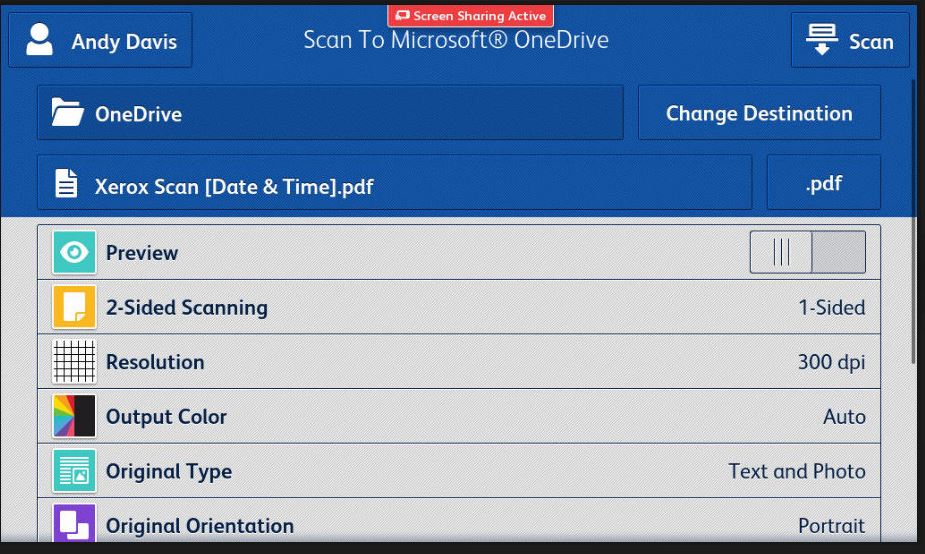Viewport: 925px width, 554px height.
Task: Click the green eye Preview icon
Action: 74,253
